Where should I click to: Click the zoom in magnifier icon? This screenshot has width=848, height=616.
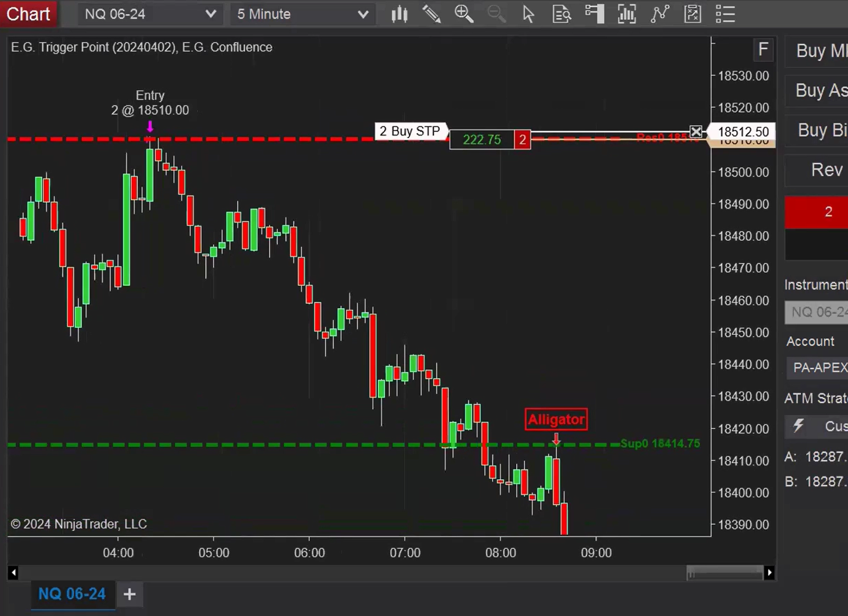tap(464, 14)
